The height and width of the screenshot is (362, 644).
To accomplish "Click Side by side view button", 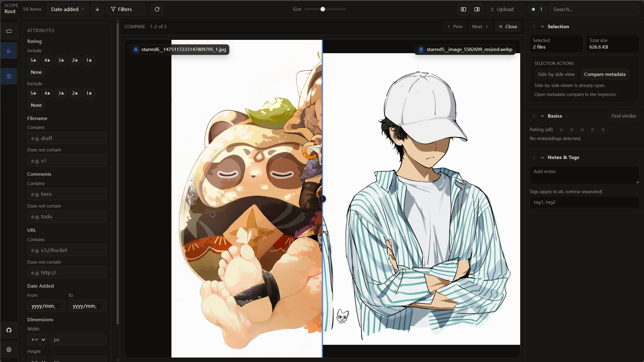I will (556, 74).
